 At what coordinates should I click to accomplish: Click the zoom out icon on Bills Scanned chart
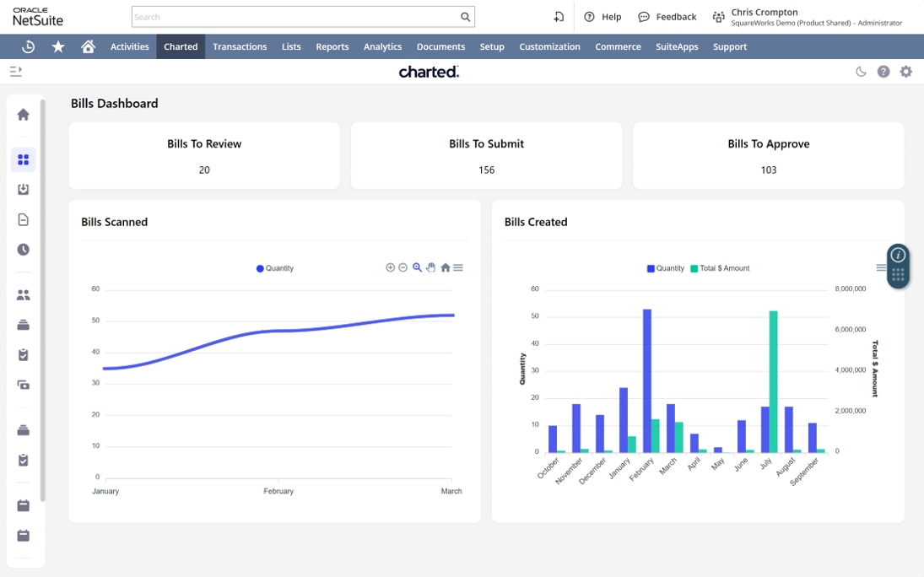point(403,267)
